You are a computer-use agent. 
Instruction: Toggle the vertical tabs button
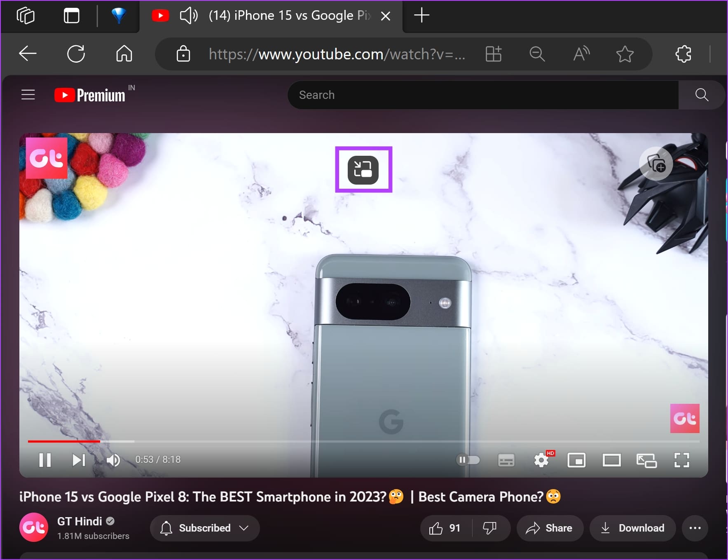(x=71, y=16)
